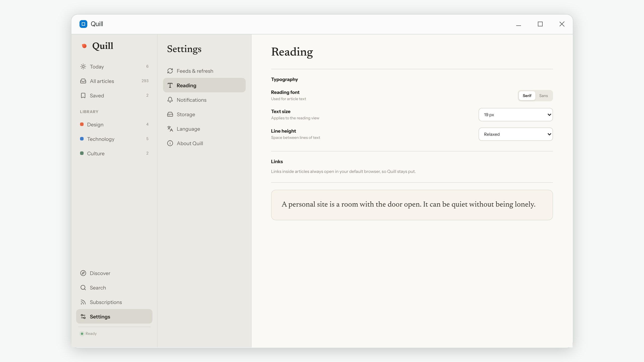Click the Language translate icon
The height and width of the screenshot is (362, 644).
point(170,129)
